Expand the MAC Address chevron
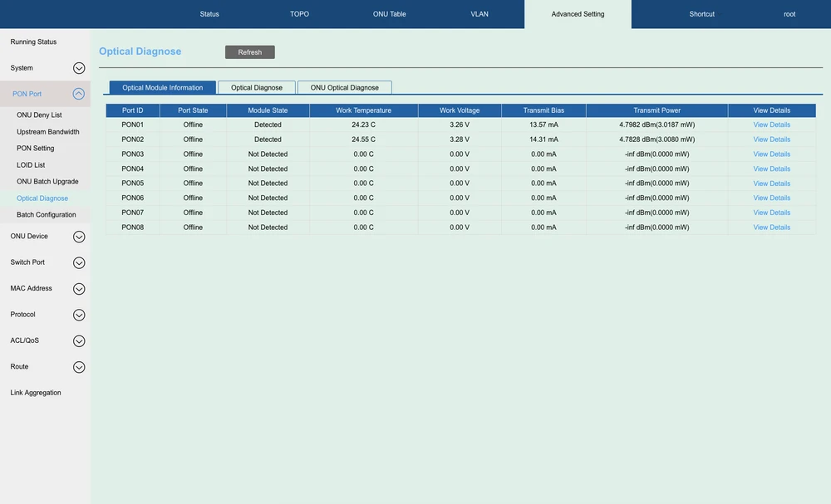Screen dimensions: 831x504 click(79, 289)
